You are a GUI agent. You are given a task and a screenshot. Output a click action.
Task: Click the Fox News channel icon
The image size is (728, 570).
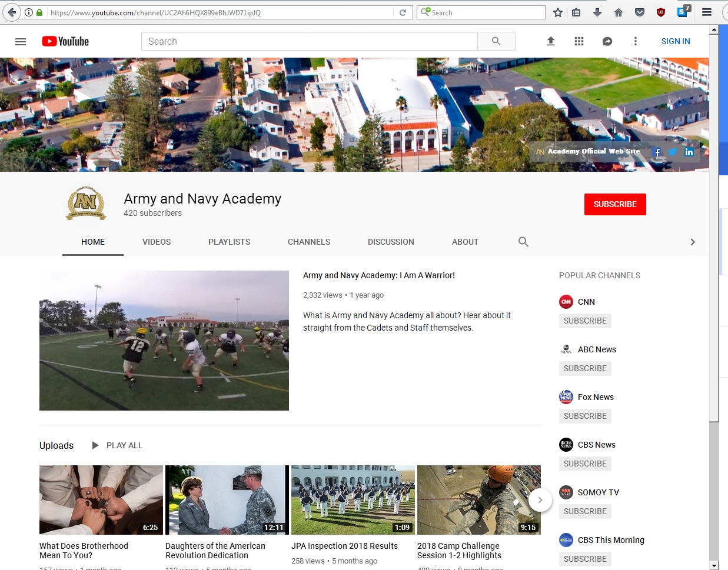click(x=566, y=397)
